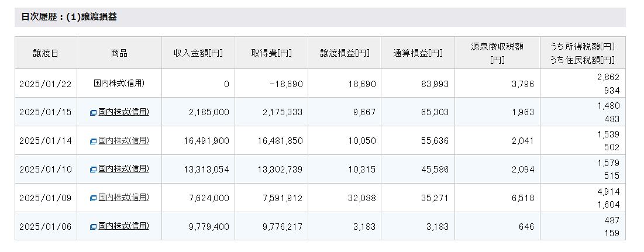Click the popup icon in the 2025/01/09 row
The height and width of the screenshot is (252, 644).
[93, 198]
